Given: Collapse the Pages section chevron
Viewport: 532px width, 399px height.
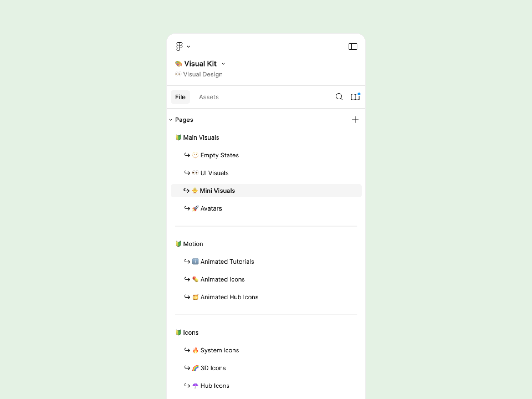Looking at the screenshot, I should [x=171, y=120].
